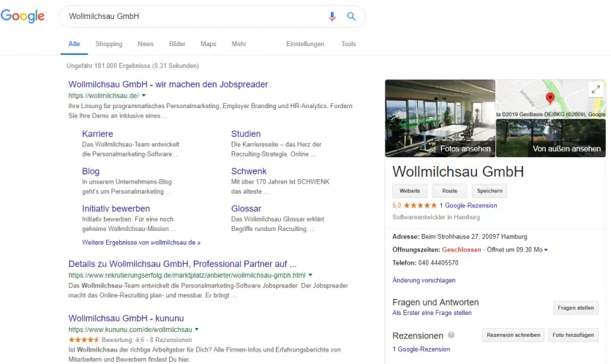Viewport: 611px width, 364px height.
Task: Click the Google logo
Action: (x=23, y=16)
